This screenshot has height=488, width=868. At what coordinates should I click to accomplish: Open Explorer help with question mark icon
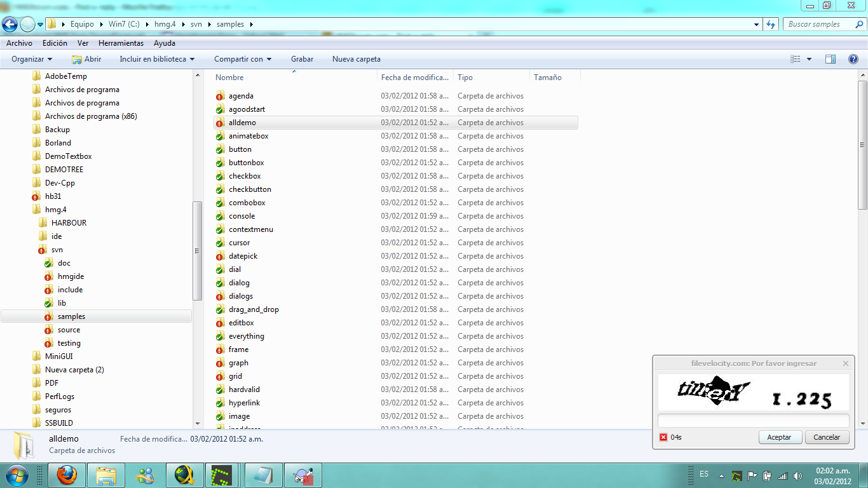[853, 59]
